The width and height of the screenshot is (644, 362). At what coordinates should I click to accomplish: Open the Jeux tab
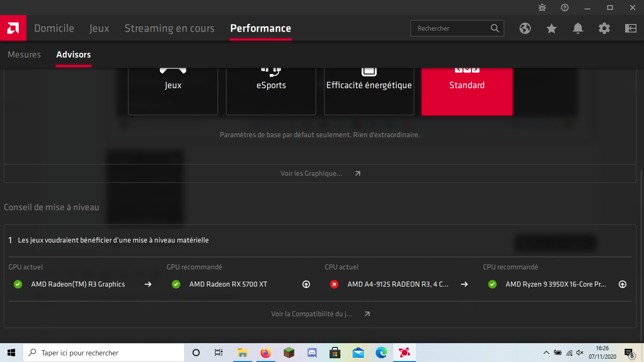99,28
